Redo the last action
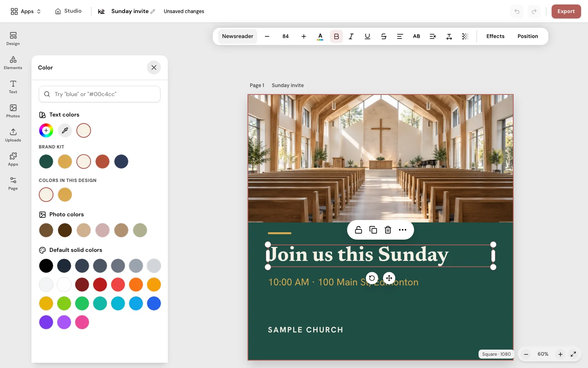 click(534, 11)
